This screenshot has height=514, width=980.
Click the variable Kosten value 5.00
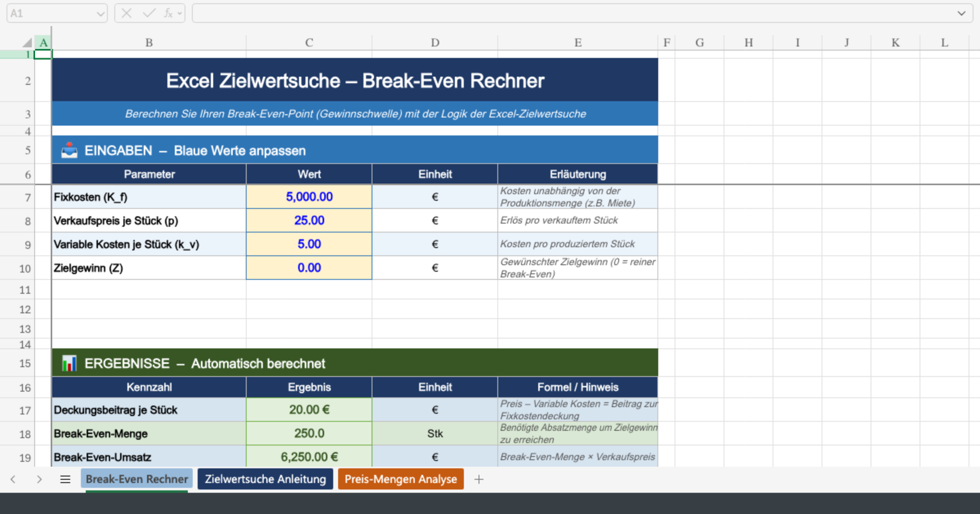(x=309, y=244)
